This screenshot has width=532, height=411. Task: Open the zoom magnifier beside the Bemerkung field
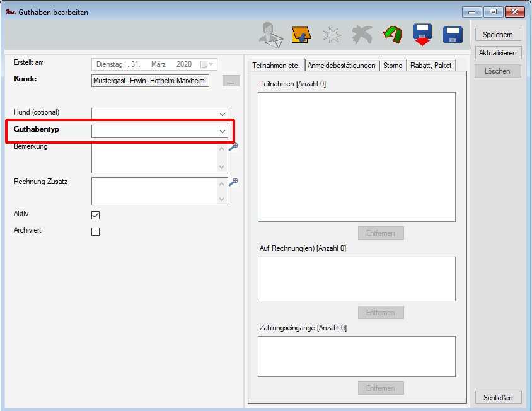point(233,147)
